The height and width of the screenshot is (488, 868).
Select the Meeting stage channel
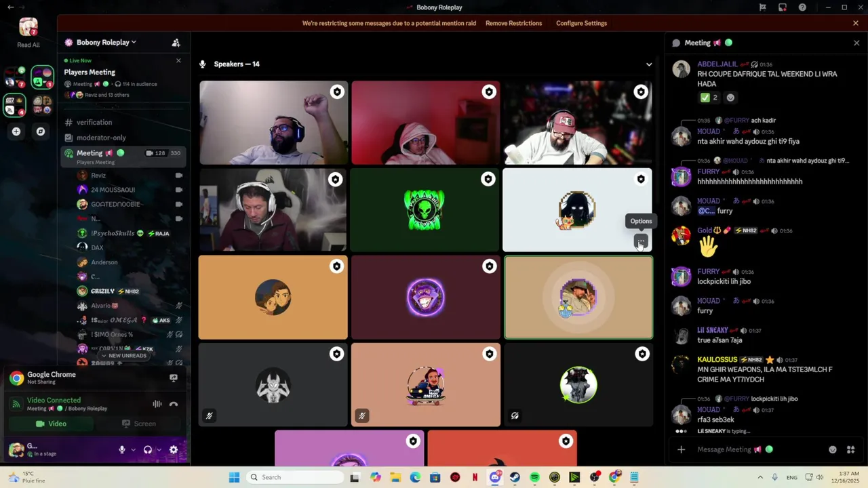[x=123, y=156]
